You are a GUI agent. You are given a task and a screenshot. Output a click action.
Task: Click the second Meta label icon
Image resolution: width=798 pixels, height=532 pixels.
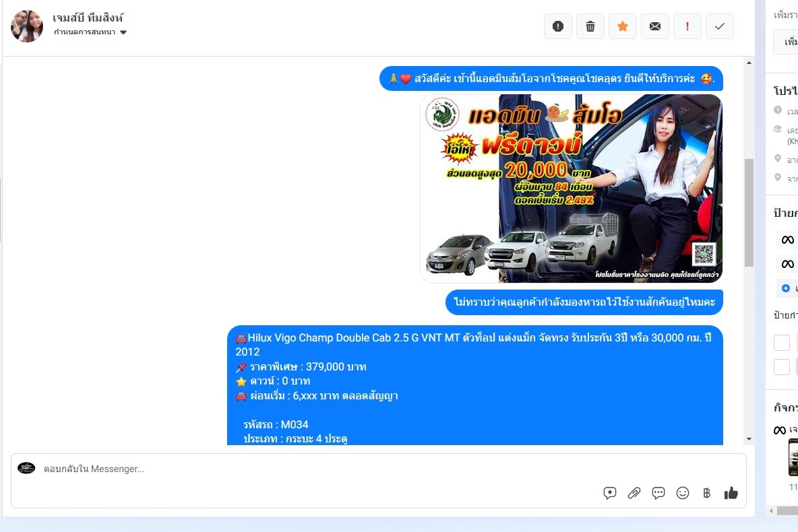tap(787, 264)
